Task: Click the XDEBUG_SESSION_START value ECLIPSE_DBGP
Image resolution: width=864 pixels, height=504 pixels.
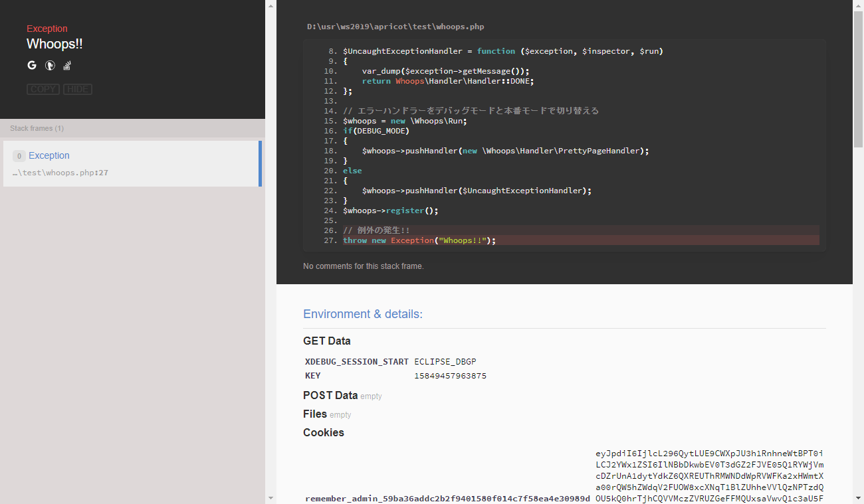Action: pyautogui.click(x=445, y=362)
